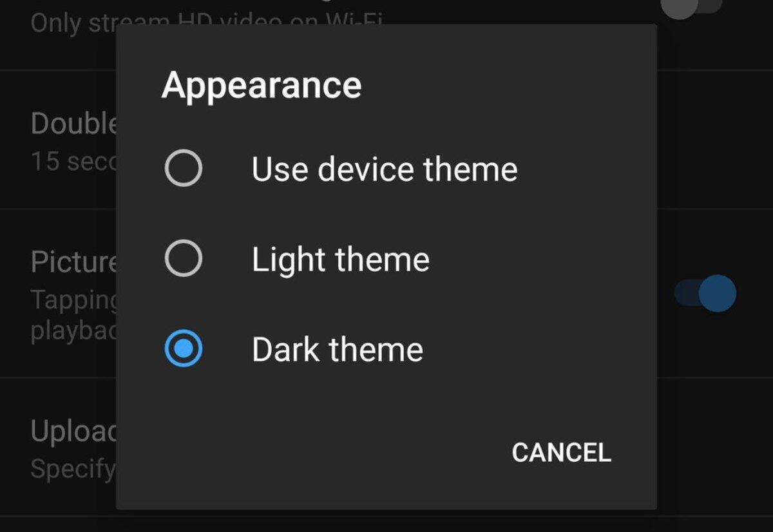The image size is (773, 532).
Task: Tap the "Light theme" option label
Action: 340,259
